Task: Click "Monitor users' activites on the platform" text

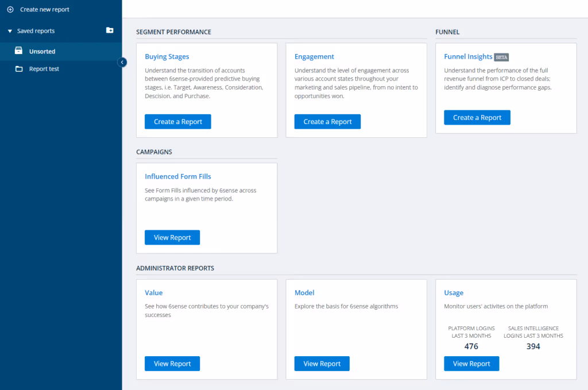Action: point(496,306)
